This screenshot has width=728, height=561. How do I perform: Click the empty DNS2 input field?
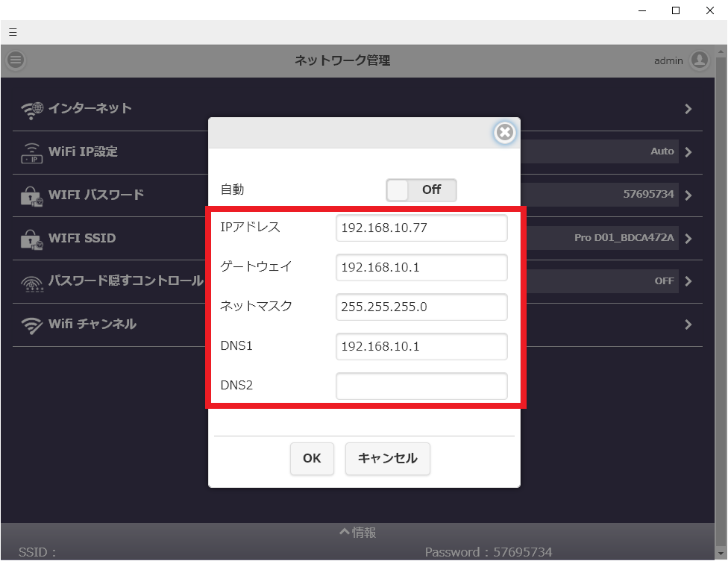[421, 386]
